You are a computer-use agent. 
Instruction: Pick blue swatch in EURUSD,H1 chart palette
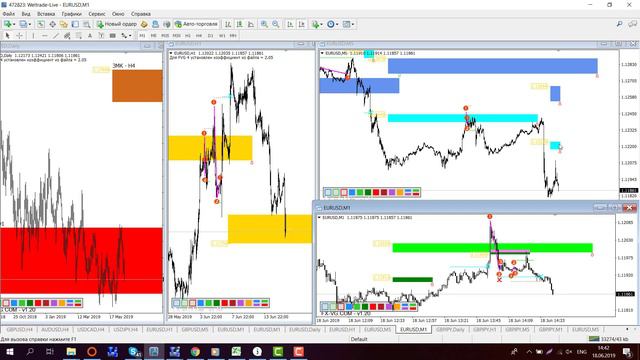200,303
